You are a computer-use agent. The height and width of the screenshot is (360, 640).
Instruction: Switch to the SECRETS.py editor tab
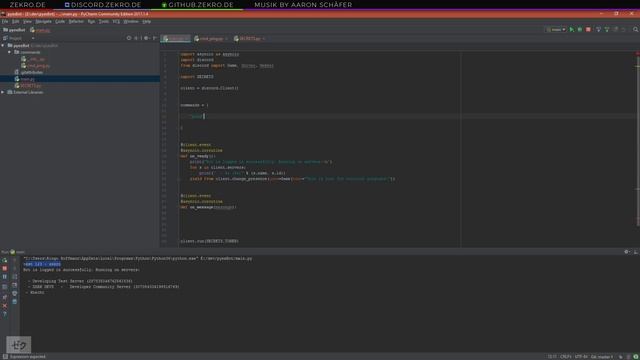(x=249, y=39)
